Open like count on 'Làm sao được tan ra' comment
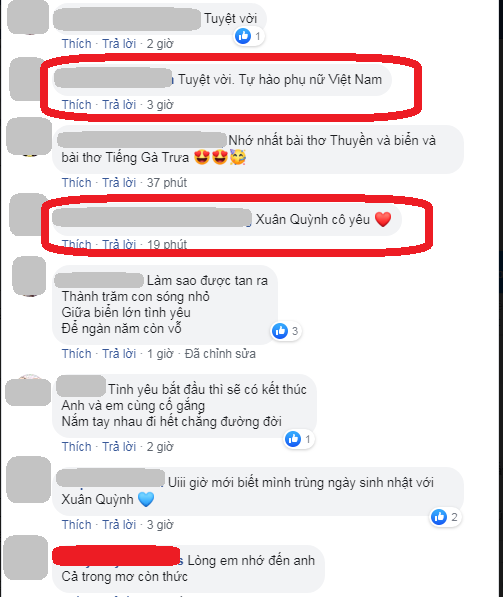Screen dimensions: 503x597 295,331
